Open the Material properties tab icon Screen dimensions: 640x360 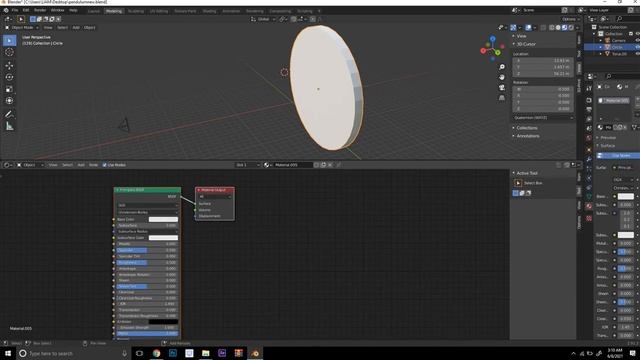click(589, 206)
